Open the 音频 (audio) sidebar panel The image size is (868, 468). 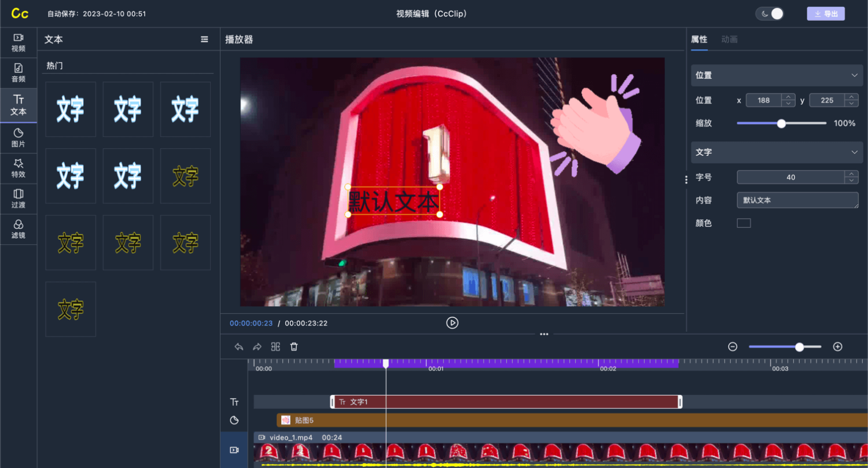click(x=19, y=73)
